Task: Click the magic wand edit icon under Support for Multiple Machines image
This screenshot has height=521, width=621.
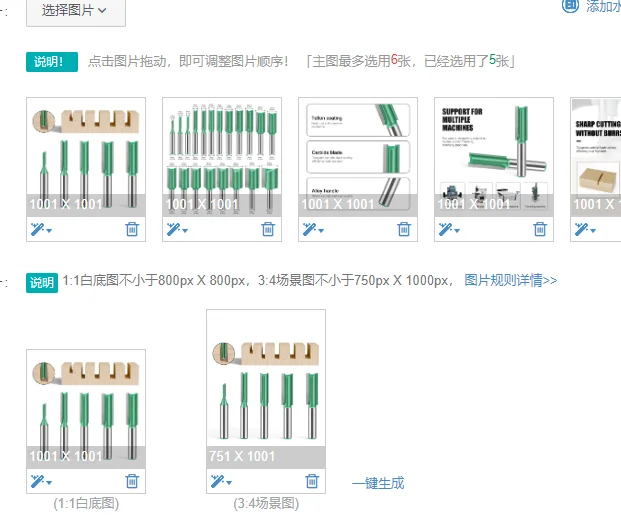Action: 445,229
